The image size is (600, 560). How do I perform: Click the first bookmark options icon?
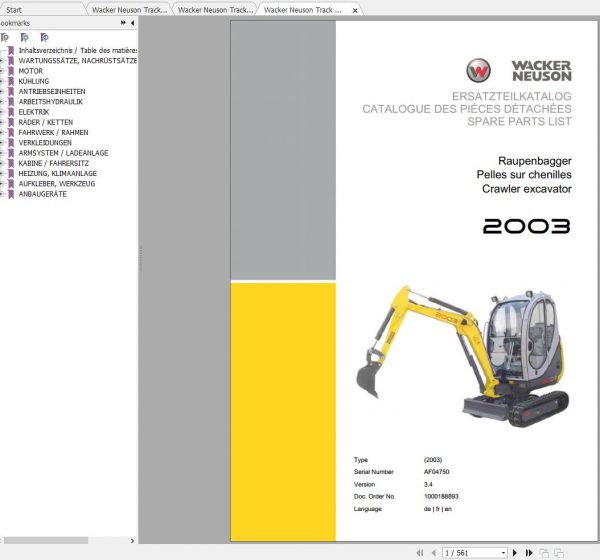pos(5,38)
